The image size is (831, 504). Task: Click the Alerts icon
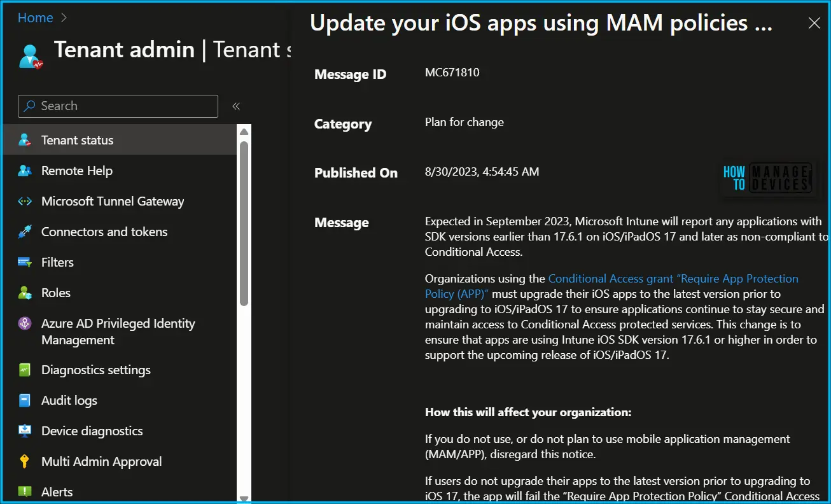[25, 492]
